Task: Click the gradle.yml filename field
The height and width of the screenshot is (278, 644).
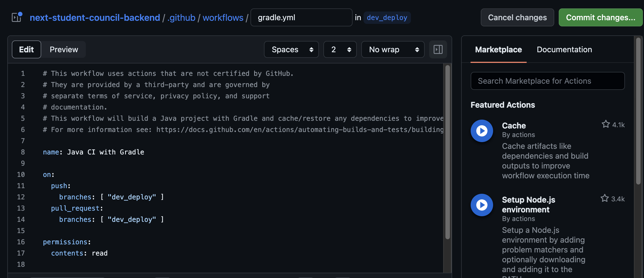Action: pos(301,17)
